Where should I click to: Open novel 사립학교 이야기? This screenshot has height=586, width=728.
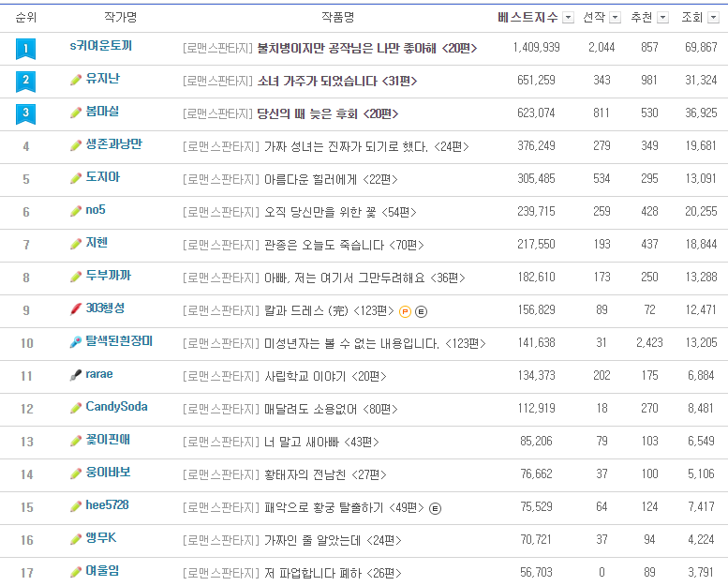(x=325, y=376)
